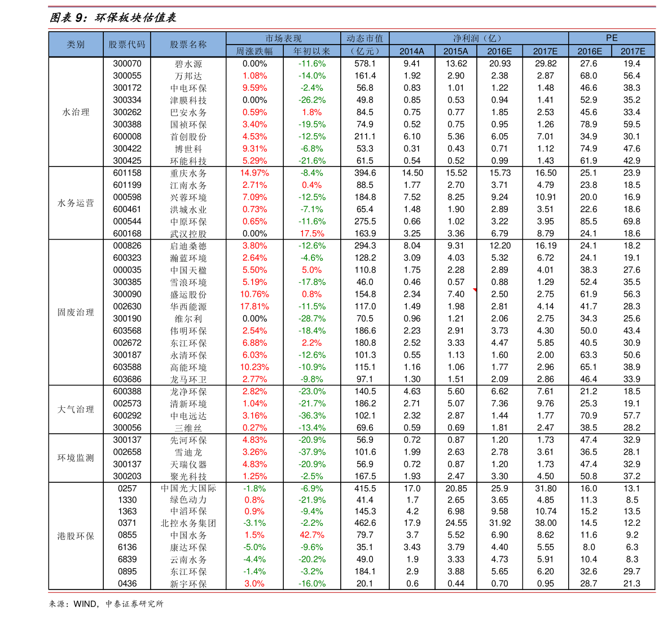Viewport: 672px width, 620px height.
Task: Click the PE group header
Action: [x=612, y=38]
